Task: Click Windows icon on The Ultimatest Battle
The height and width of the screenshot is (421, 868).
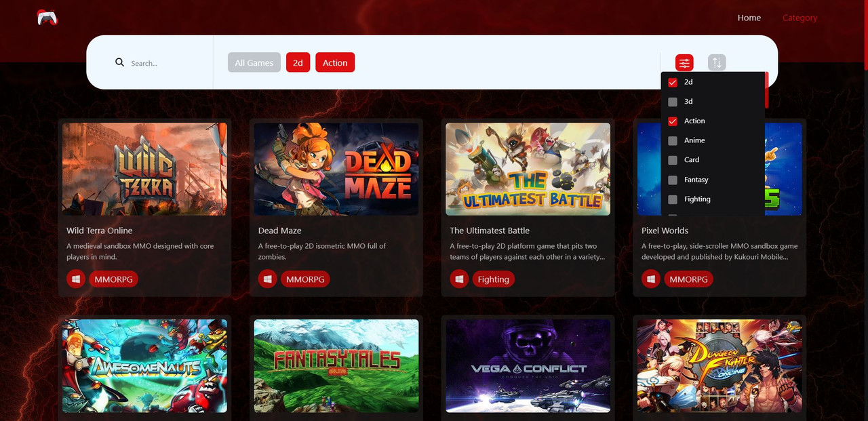Action: point(459,279)
